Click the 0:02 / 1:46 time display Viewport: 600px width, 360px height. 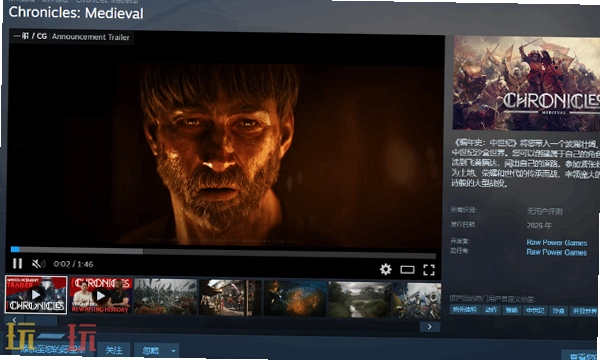point(73,264)
